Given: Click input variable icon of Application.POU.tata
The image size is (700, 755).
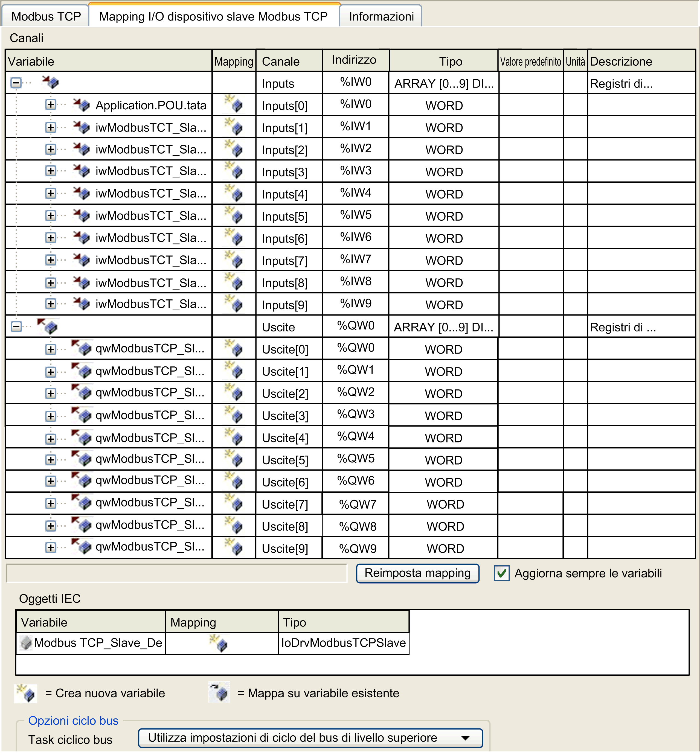Looking at the screenshot, I should pos(82,104).
